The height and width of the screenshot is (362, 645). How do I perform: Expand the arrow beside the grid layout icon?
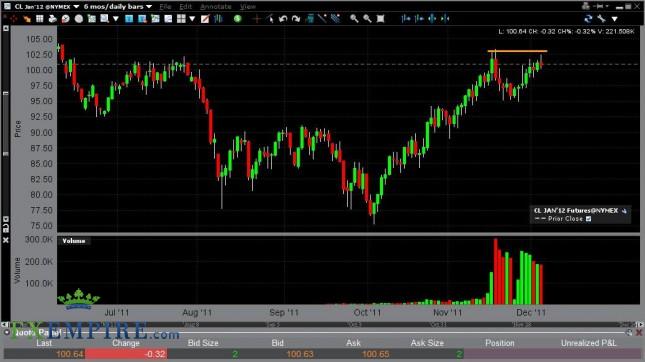tap(192, 19)
